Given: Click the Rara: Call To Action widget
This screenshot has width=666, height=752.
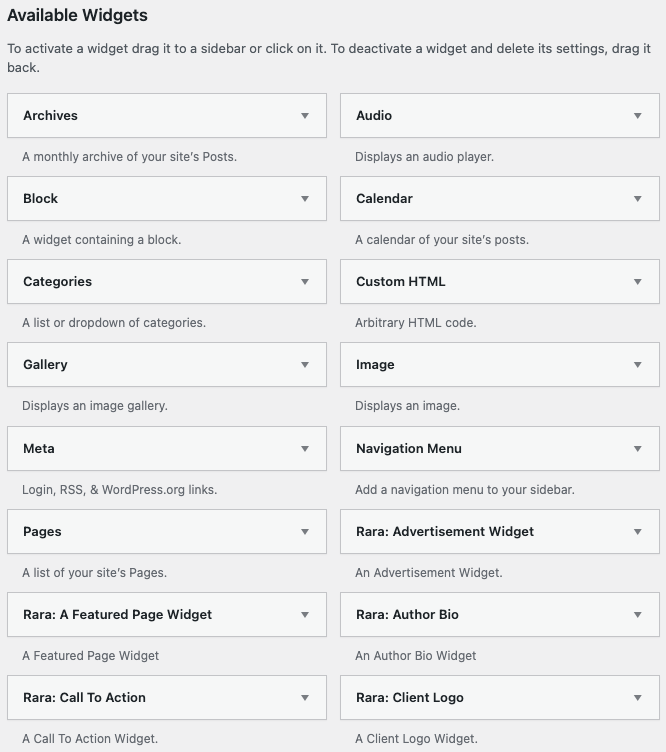Looking at the screenshot, I should click(84, 698).
